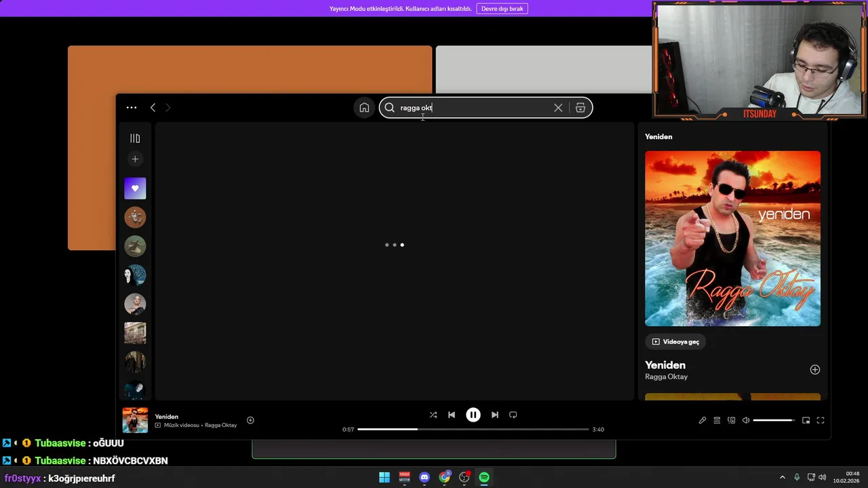Go back with the left arrow
The width and height of the screenshot is (868, 488).
153,108
